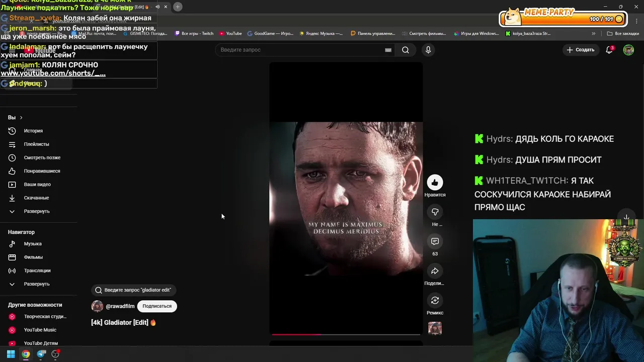644x362 pixels.
Task: Open the account avatar menu
Action: coord(628,50)
